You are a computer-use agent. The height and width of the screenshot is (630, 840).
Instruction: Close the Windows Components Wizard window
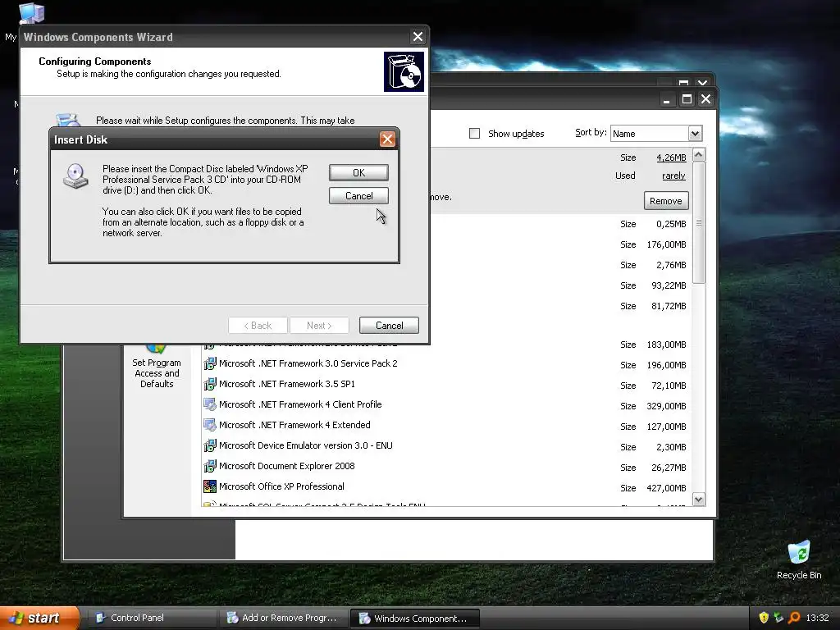click(418, 37)
